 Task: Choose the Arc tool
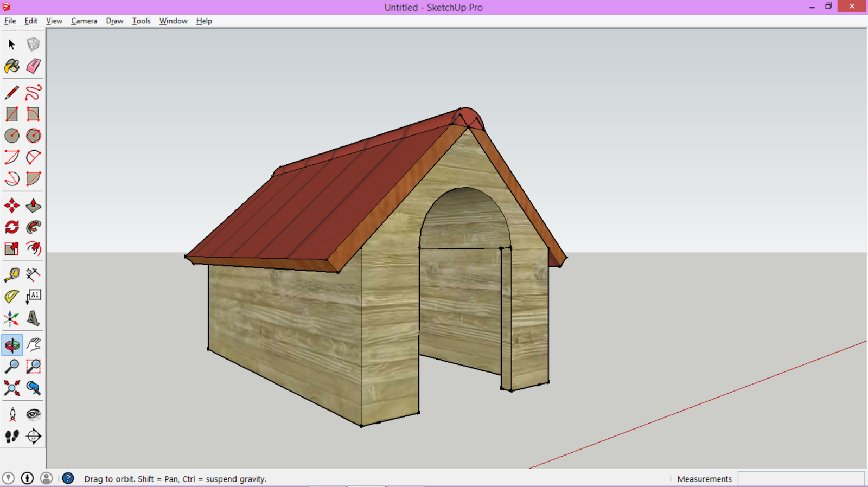[x=12, y=157]
